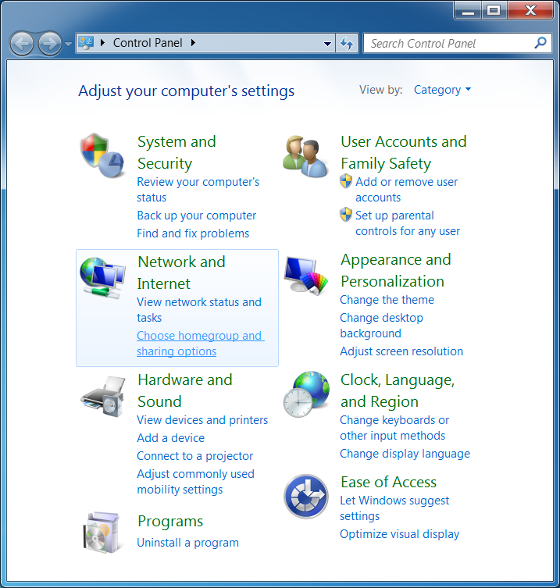This screenshot has height=588, width=560.
Task: Click Change keyboards or other input methods
Action: coord(394,428)
